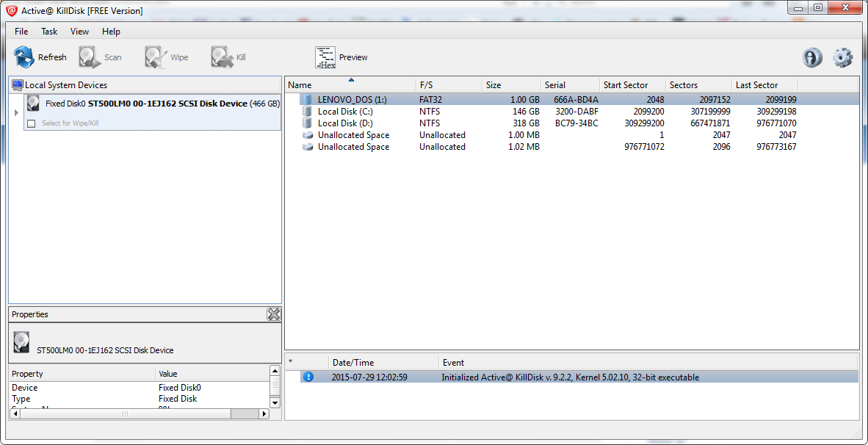Click the Date/Time log column header

[353, 363]
